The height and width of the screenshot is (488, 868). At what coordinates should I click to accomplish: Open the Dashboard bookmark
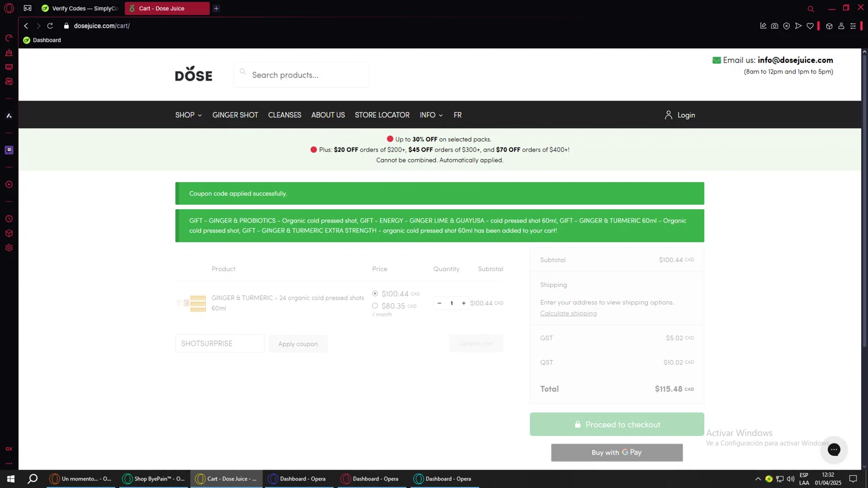coord(42,40)
